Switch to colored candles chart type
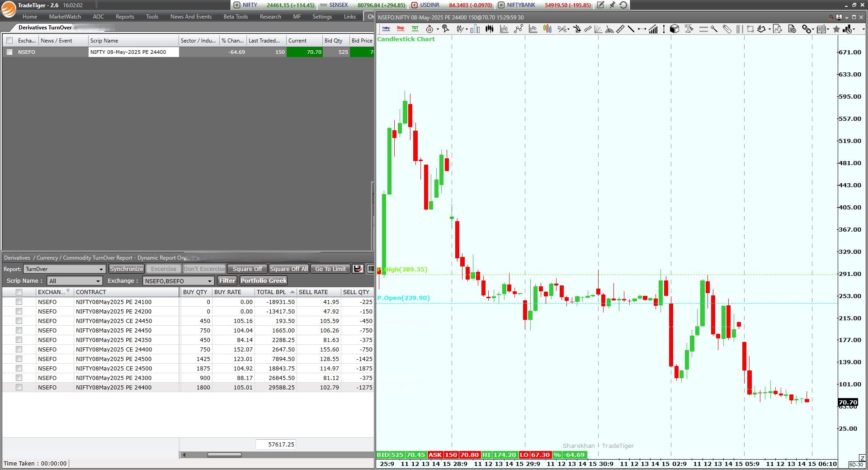This screenshot has height=470, width=868. pos(547,29)
